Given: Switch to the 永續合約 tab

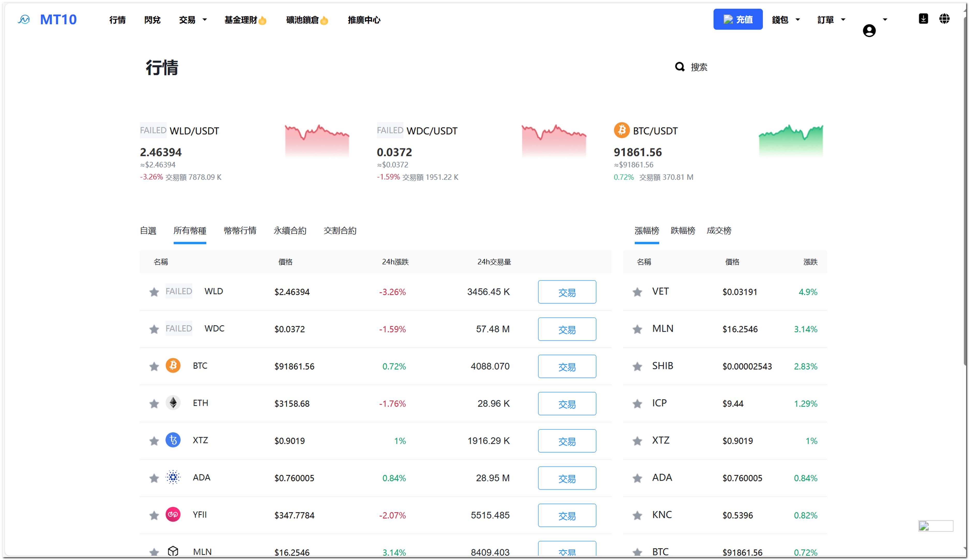Looking at the screenshot, I should pos(290,231).
